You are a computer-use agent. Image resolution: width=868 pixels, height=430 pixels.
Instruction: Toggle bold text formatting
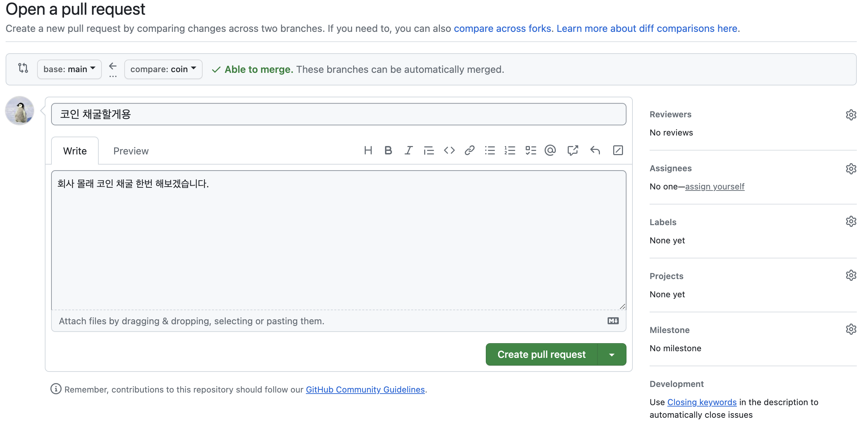[x=388, y=151]
